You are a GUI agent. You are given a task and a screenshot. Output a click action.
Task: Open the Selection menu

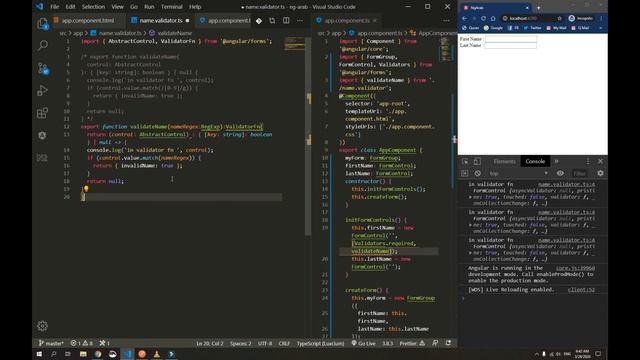coord(93,7)
